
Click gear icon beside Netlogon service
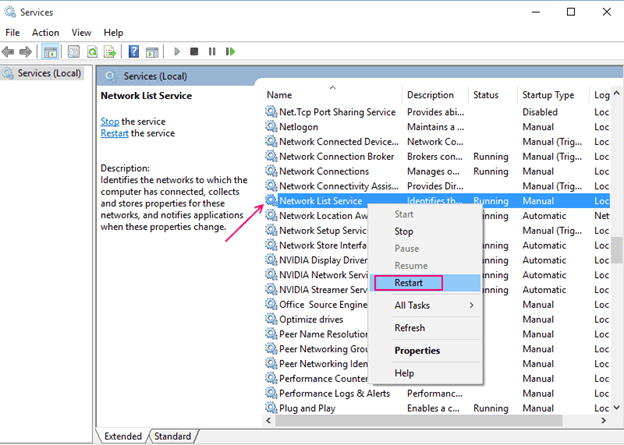pyautogui.click(x=271, y=127)
